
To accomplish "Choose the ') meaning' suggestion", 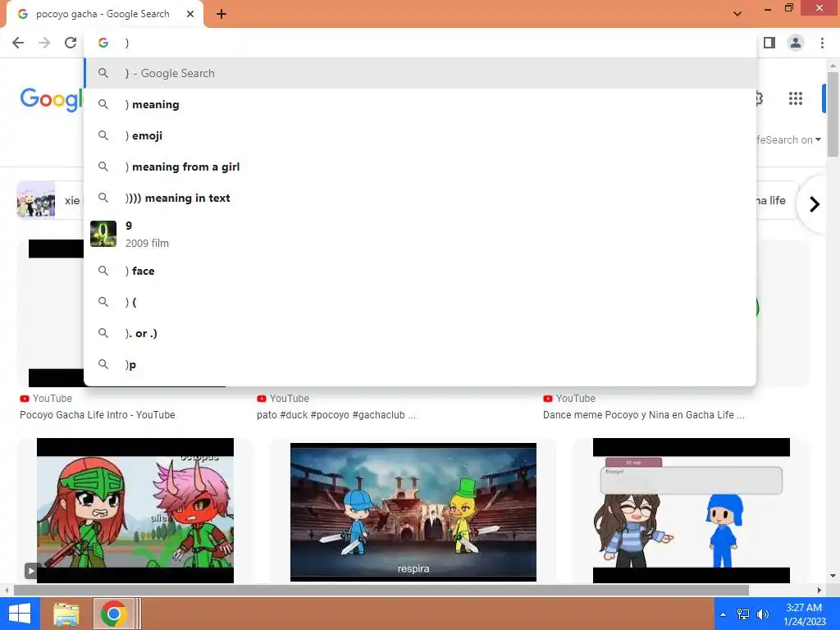I will [x=421, y=104].
